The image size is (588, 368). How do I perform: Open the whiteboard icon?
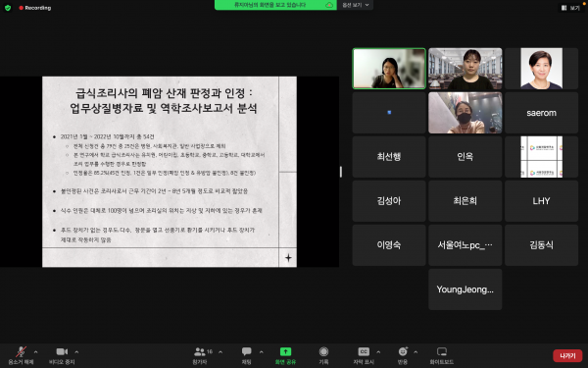[x=442, y=351]
